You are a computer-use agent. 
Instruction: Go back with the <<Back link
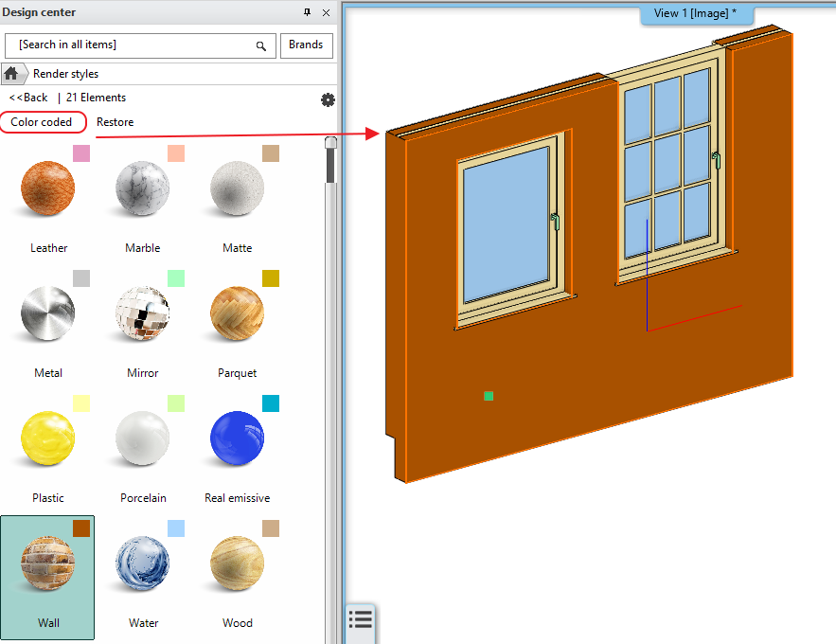click(28, 98)
